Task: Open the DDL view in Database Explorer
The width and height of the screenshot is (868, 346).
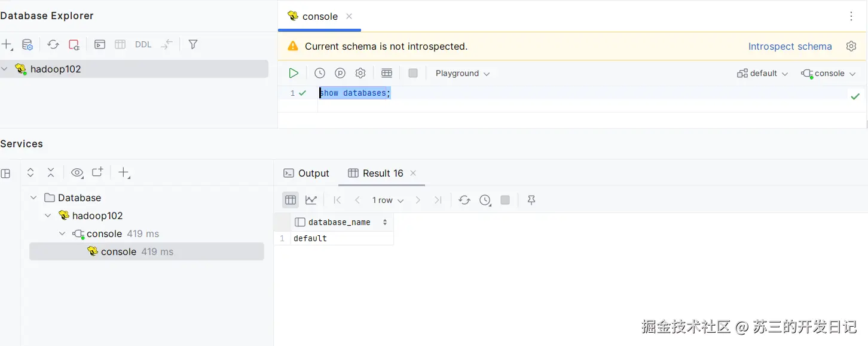Action: (x=143, y=44)
